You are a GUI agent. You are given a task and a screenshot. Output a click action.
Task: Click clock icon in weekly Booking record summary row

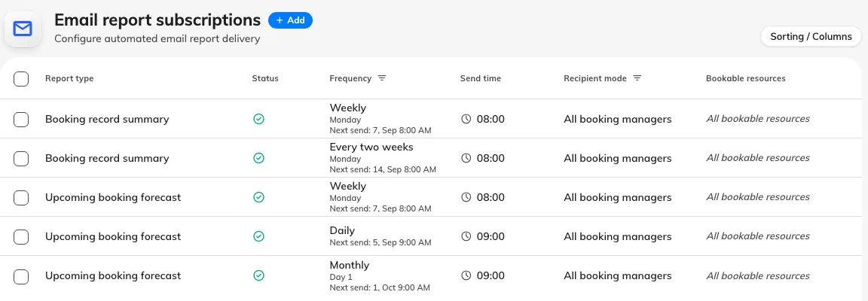pos(466,119)
